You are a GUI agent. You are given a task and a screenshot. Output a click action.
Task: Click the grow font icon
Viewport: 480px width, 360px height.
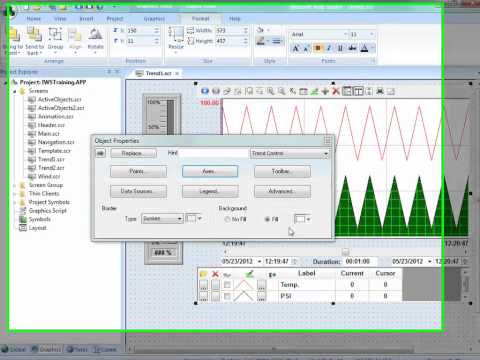295,49
